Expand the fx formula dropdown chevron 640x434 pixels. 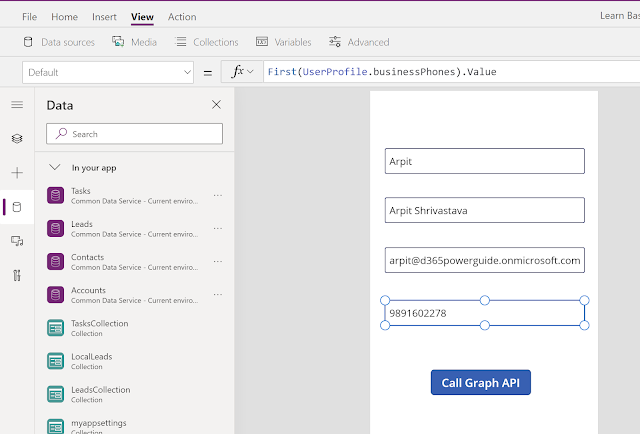254,72
